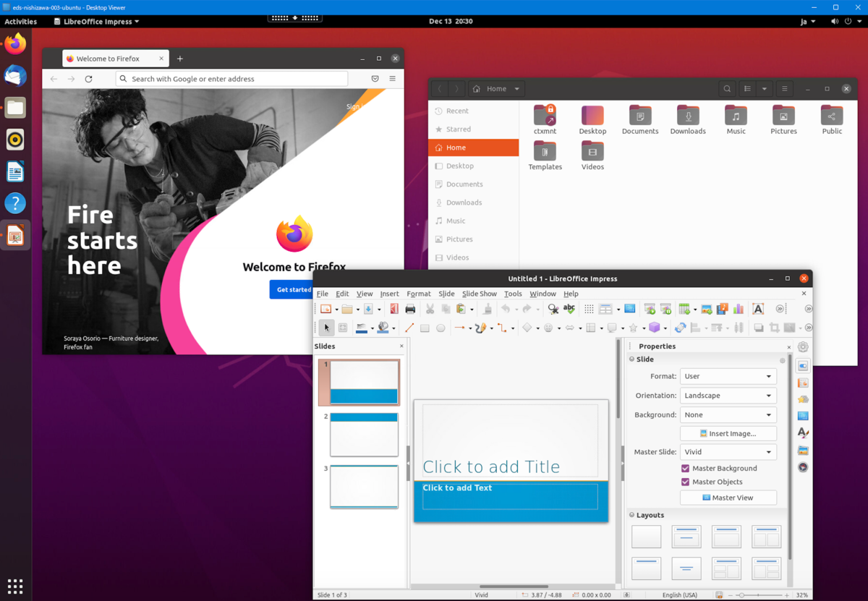Viewport: 868px width, 601px height.
Task: Uncheck the Master Background checkbox
Action: [685, 469]
